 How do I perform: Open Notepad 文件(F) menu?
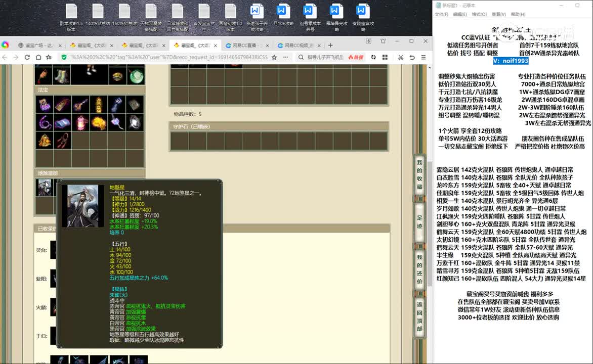tap(441, 14)
